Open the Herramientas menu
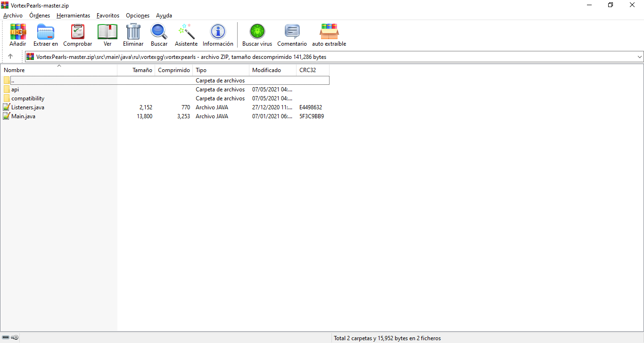This screenshot has height=343, width=644. pos(73,16)
